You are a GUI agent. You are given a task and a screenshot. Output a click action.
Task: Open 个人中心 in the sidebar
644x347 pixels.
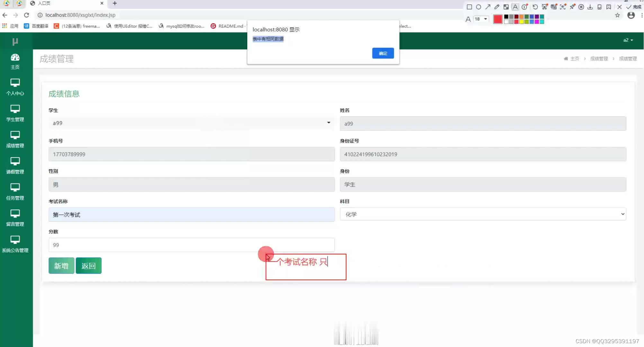(x=15, y=87)
